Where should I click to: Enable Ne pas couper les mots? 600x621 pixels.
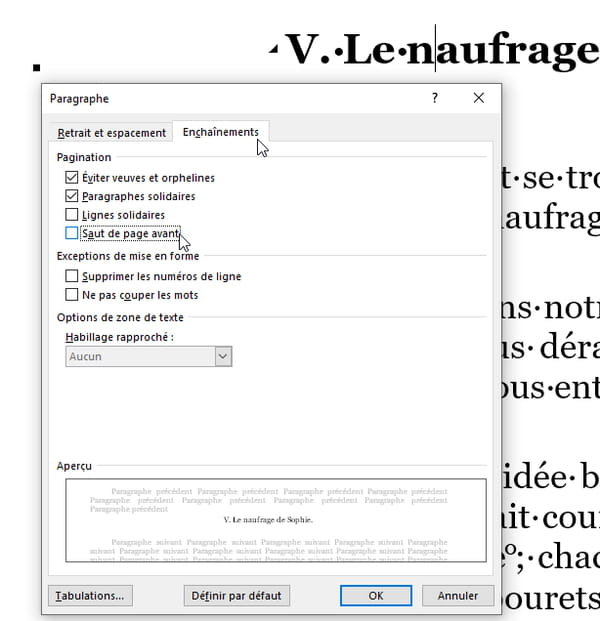[72, 295]
